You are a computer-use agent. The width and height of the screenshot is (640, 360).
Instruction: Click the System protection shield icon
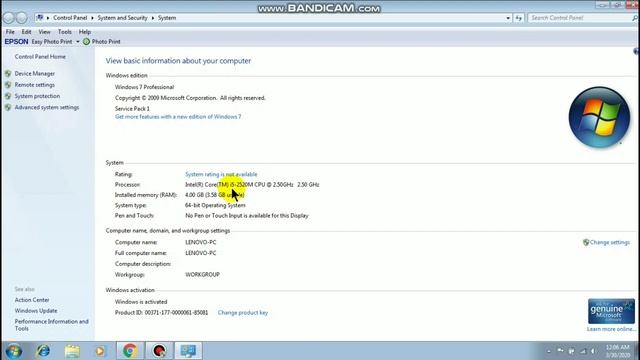pyautogui.click(x=8, y=96)
